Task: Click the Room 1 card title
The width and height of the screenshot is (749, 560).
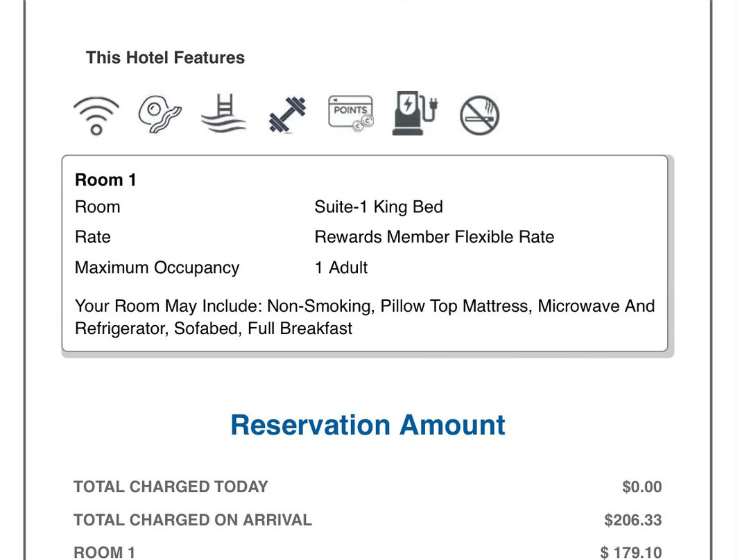Action: 105,180
